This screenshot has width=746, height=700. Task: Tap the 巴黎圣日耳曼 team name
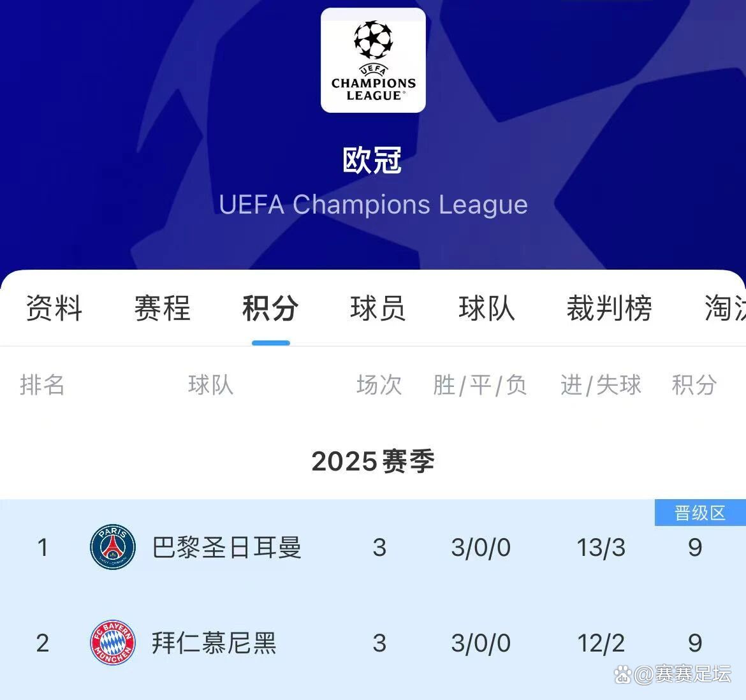coord(227,547)
